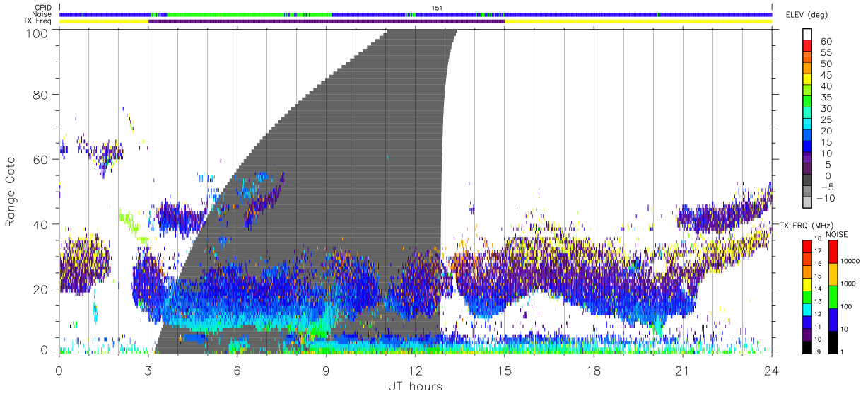Viewport: 868px width, 401px height.
Task: Click the 'TX FRQ (MHz)' legend title
Action: click(x=807, y=225)
